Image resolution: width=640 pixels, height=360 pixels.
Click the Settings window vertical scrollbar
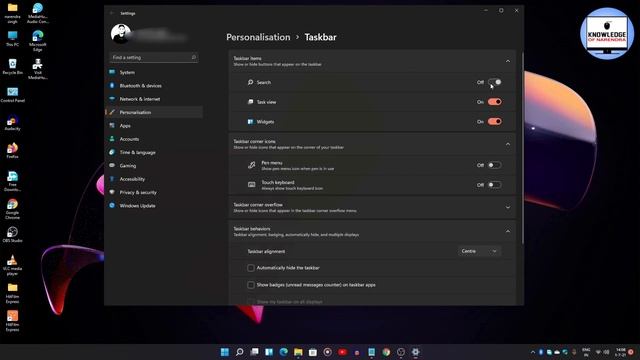coord(522,149)
